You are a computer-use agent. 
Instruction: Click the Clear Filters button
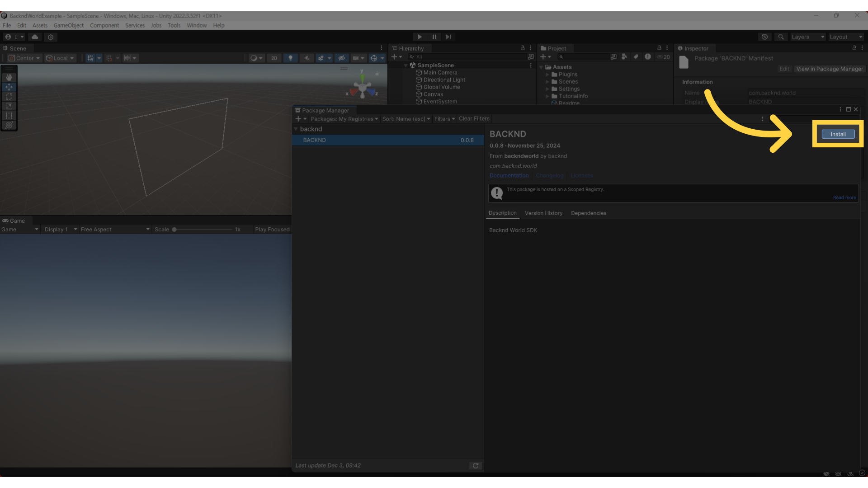474,118
